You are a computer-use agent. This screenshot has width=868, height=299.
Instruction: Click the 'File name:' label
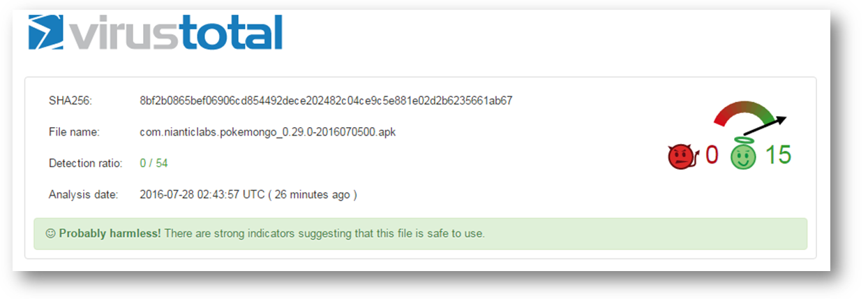coord(74,132)
